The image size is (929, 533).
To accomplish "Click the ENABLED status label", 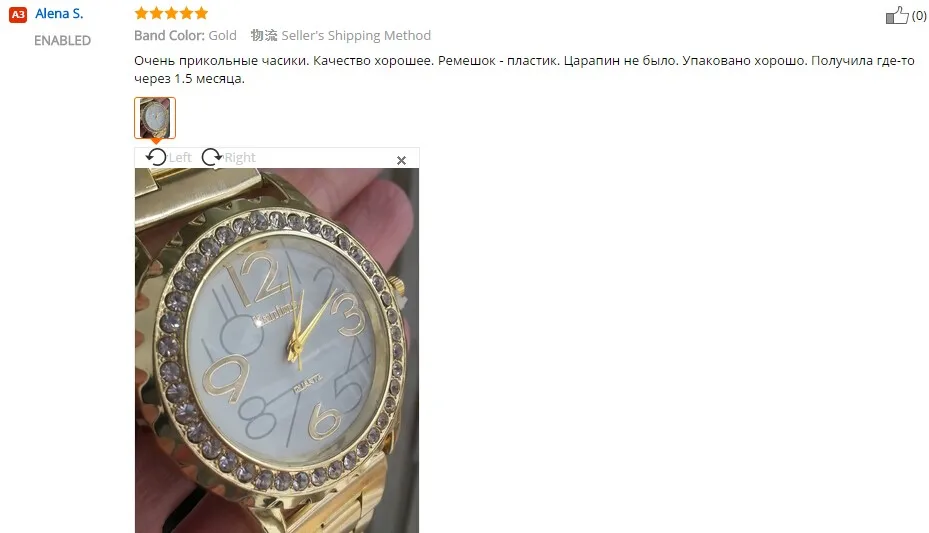I will pos(62,41).
